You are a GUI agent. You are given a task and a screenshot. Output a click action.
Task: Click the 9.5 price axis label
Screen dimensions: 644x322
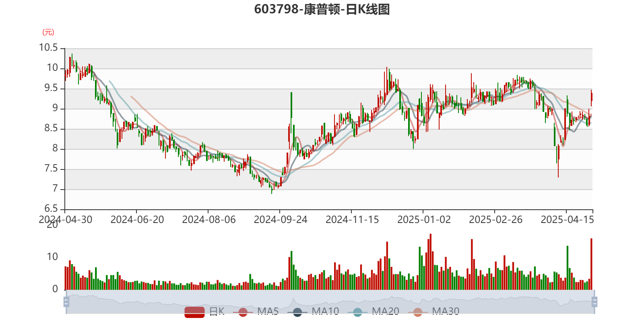[51, 88]
